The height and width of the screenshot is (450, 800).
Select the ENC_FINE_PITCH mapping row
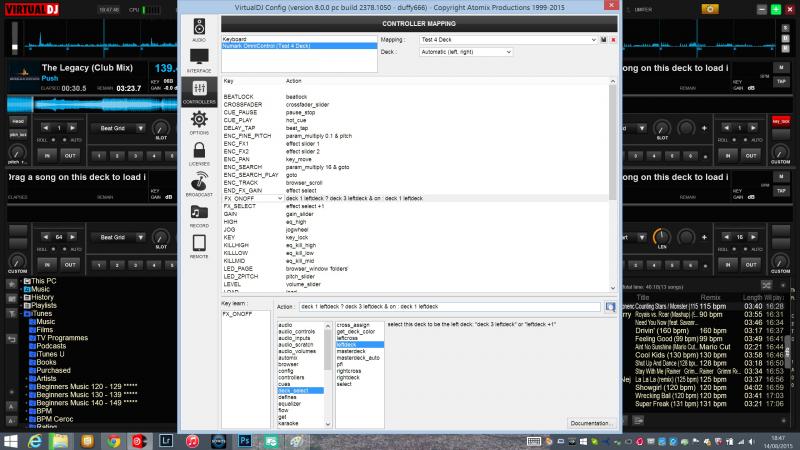coord(415,136)
